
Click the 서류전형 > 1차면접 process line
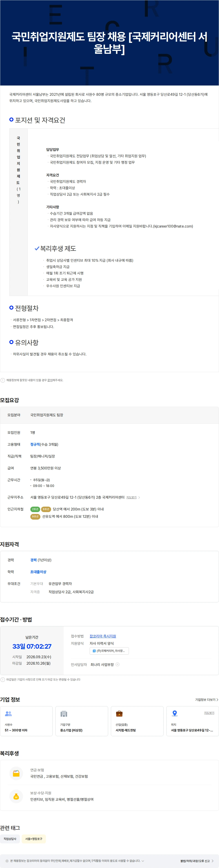point(43,320)
